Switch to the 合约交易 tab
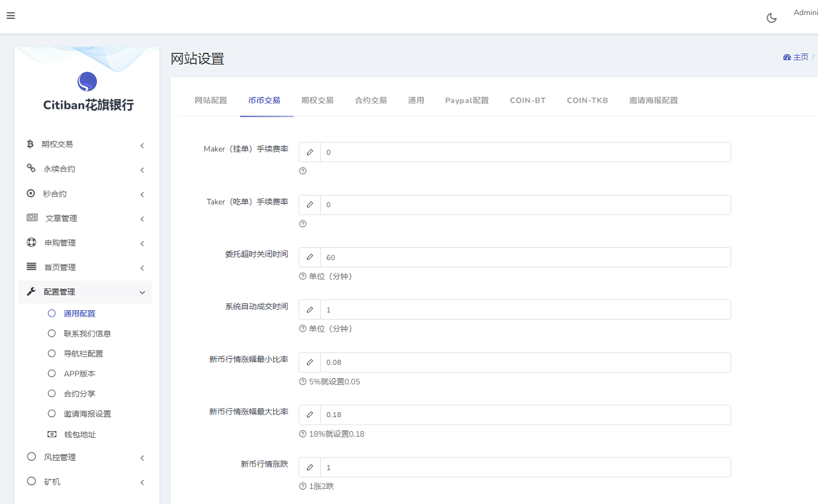Image resolution: width=818 pixels, height=504 pixels. (371, 100)
